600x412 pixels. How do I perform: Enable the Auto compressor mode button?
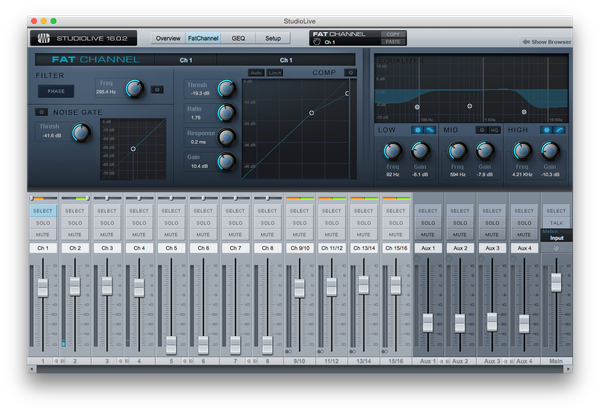(x=256, y=72)
